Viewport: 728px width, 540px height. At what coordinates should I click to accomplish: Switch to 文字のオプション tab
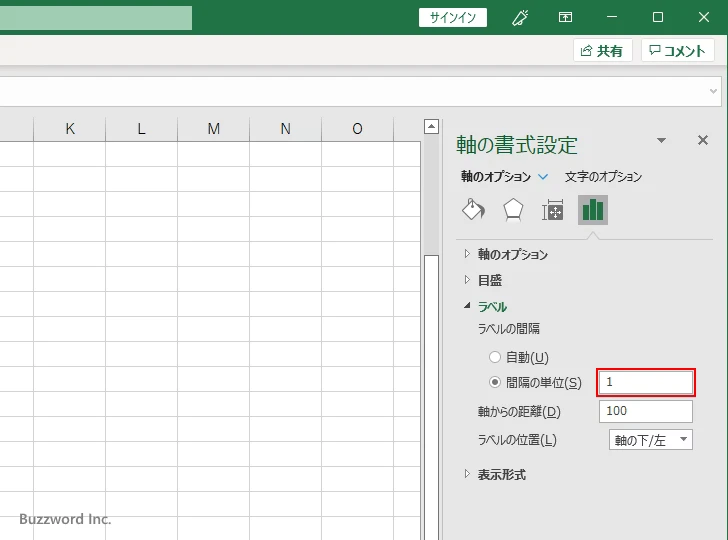click(x=603, y=176)
